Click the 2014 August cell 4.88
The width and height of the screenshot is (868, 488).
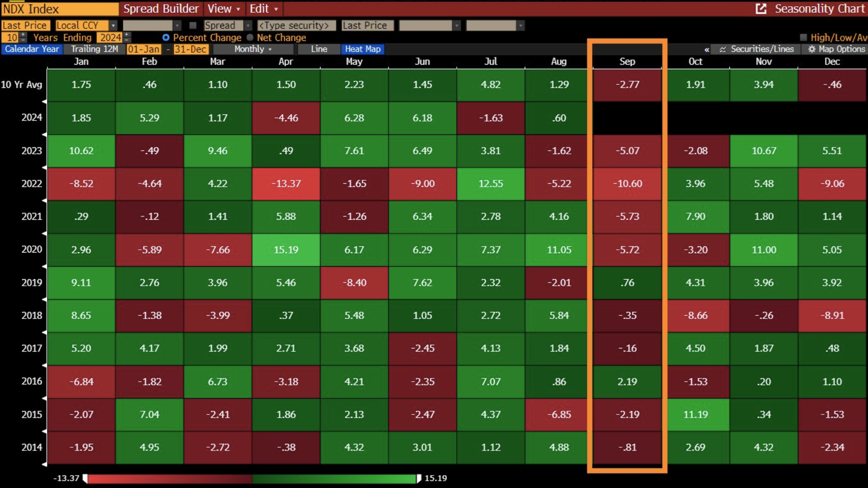coord(559,447)
